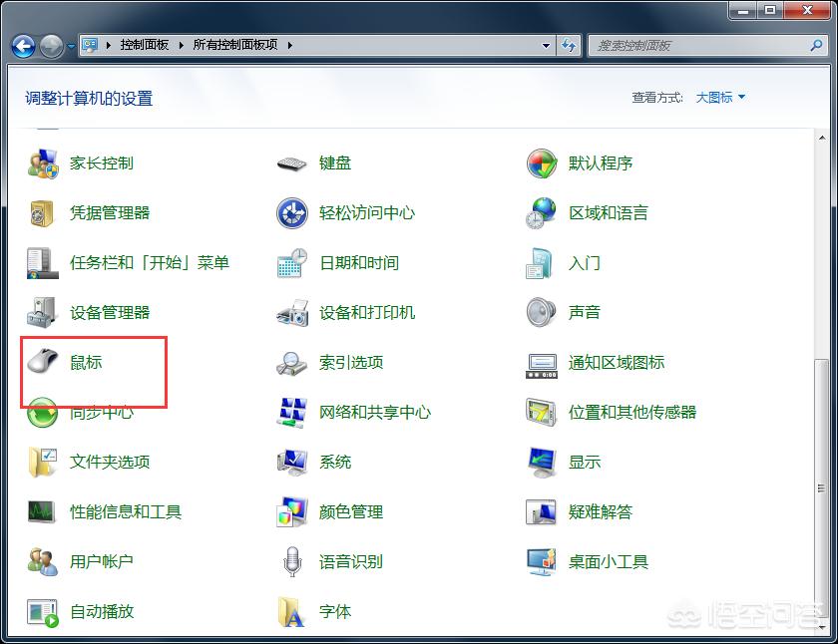Click the scrollbar up arrow

click(x=822, y=138)
